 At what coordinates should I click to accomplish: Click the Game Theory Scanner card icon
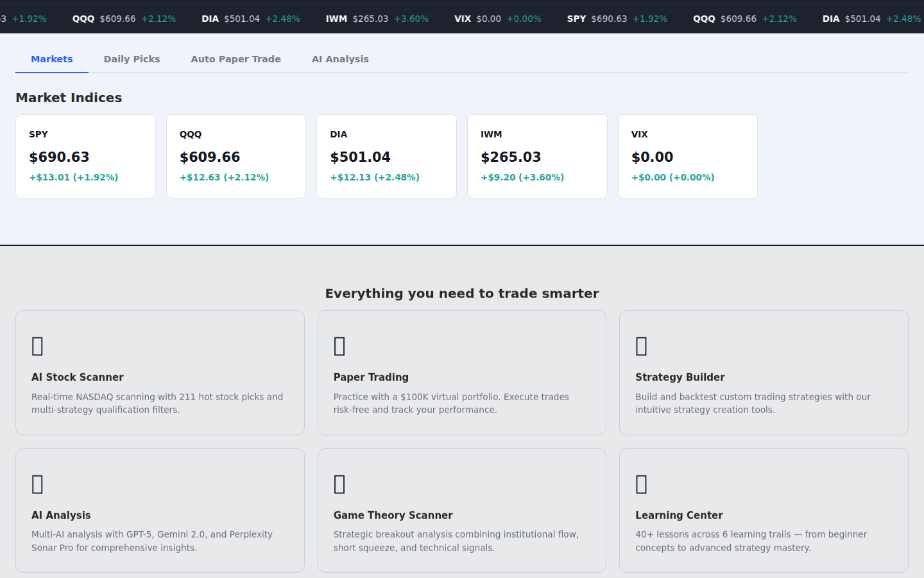coord(339,484)
